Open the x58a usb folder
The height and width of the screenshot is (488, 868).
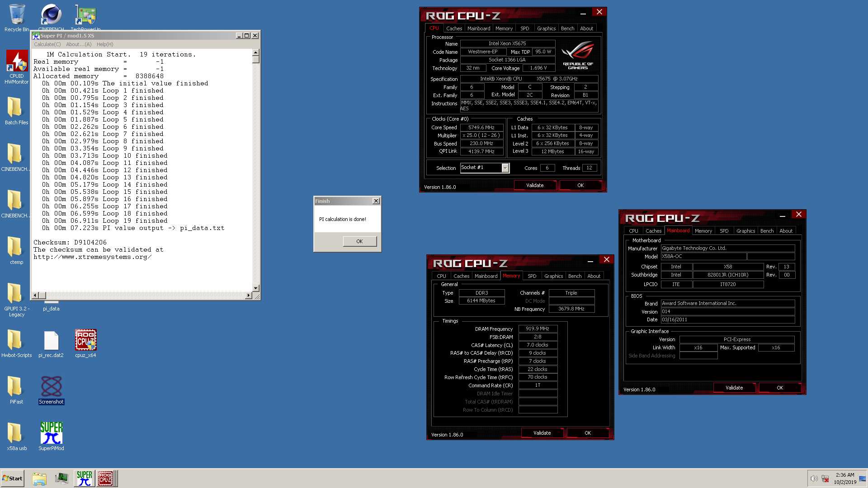[x=17, y=436]
